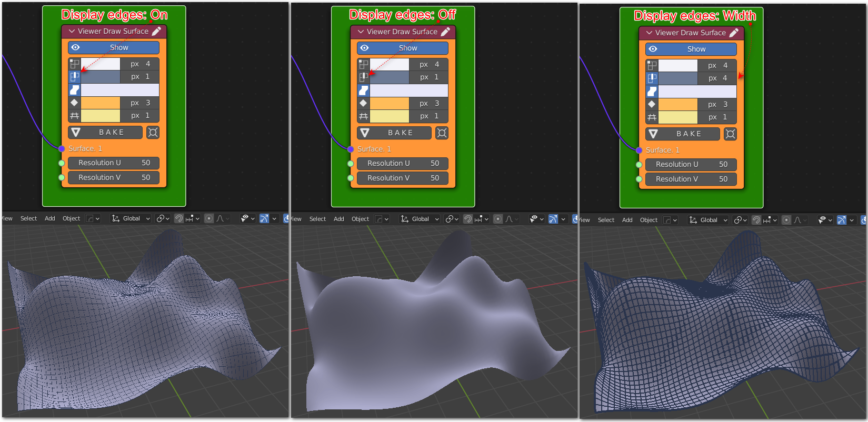Click the square icon beside BAKE, middle node

[x=442, y=133]
